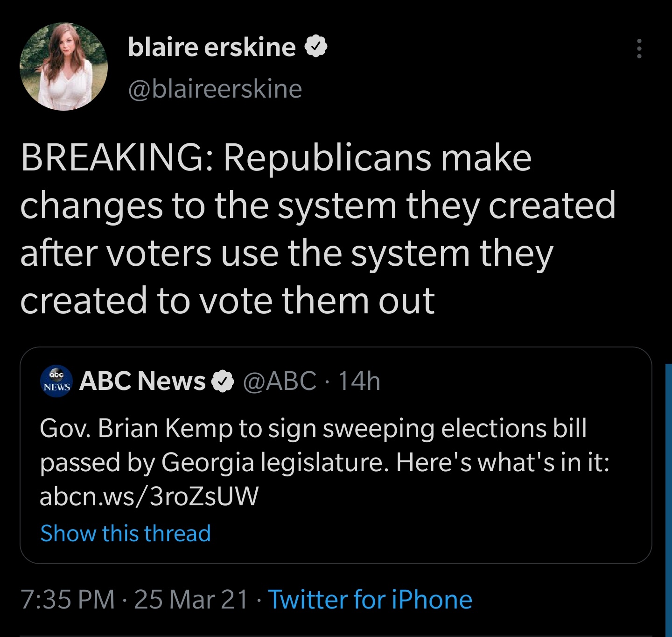This screenshot has width=672, height=637.
Task: Open the abcn.ws/3roZsUW link
Action: [149, 496]
